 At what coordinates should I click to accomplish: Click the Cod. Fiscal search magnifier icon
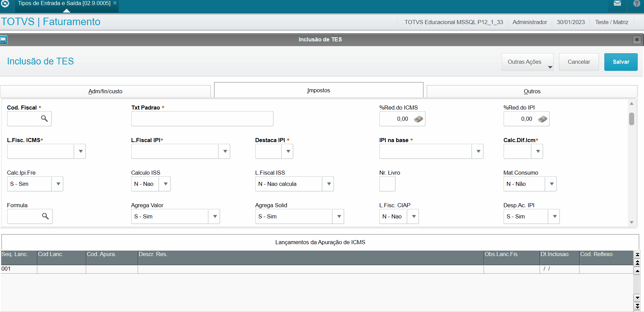[x=44, y=118]
